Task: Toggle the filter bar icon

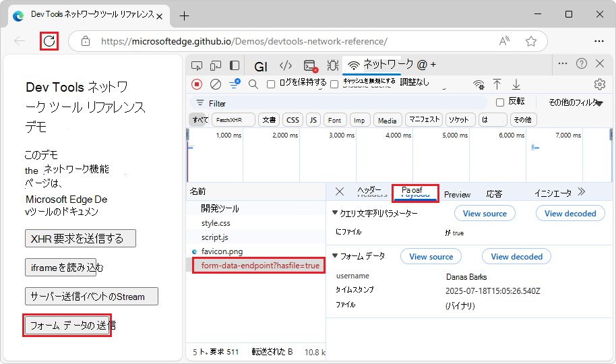Action: point(235,84)
